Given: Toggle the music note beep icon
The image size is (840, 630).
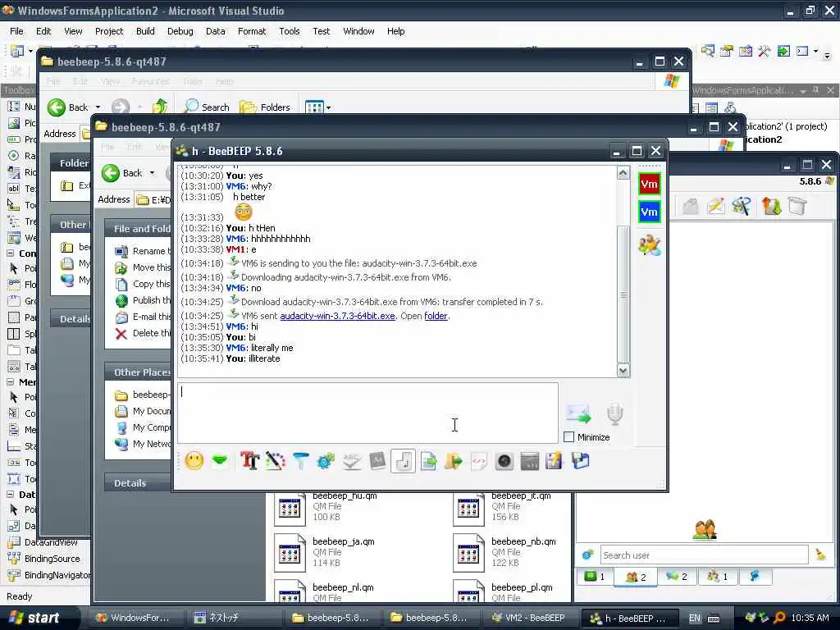Looking at the screenshot, I should click(x=403, y=461).
